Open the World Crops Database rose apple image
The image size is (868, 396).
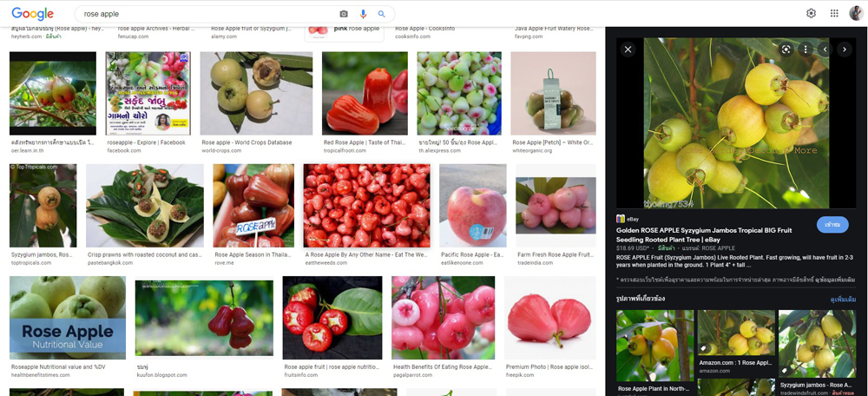pos(256,94)
